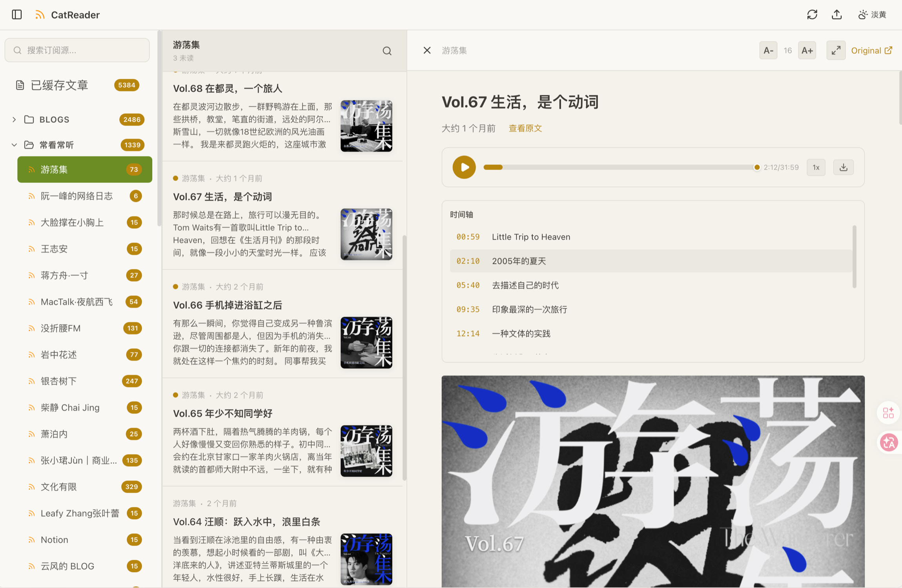
Task: Toggle fullscreen reading mode icon
Action: pyautogui.click(x=836, y=50)
